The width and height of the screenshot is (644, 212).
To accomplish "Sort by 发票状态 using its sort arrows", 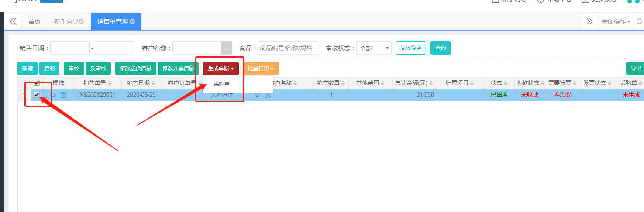I will [610, 83].
